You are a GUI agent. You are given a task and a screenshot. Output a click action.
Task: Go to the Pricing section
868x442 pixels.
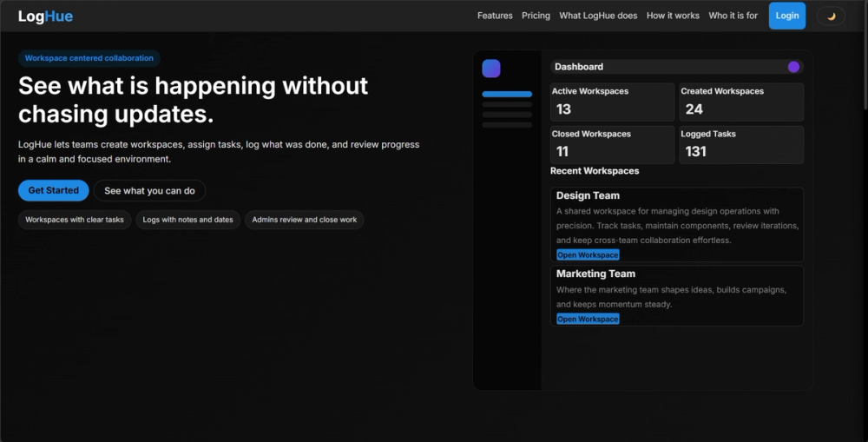[x=536, y=16]
